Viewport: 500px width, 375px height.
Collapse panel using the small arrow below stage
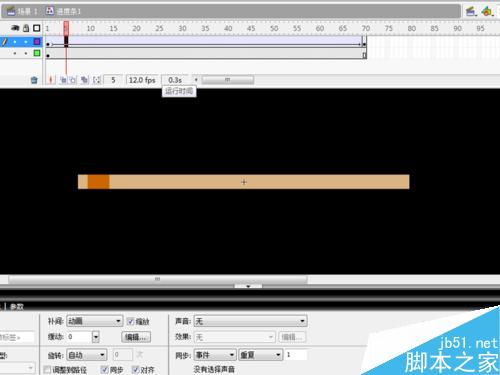tap(248, 286)
